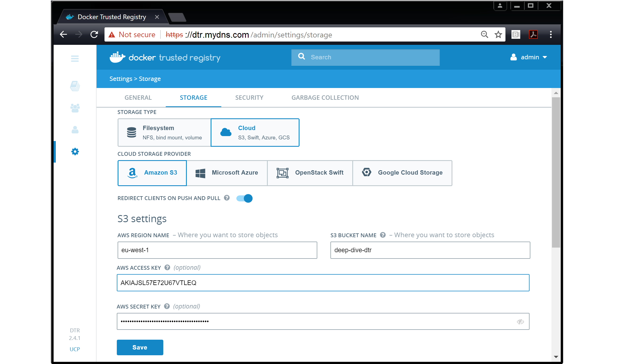The image size is (628, 364).
Task: Click the page scrollbar thumb
Action: tap(556, 172)
